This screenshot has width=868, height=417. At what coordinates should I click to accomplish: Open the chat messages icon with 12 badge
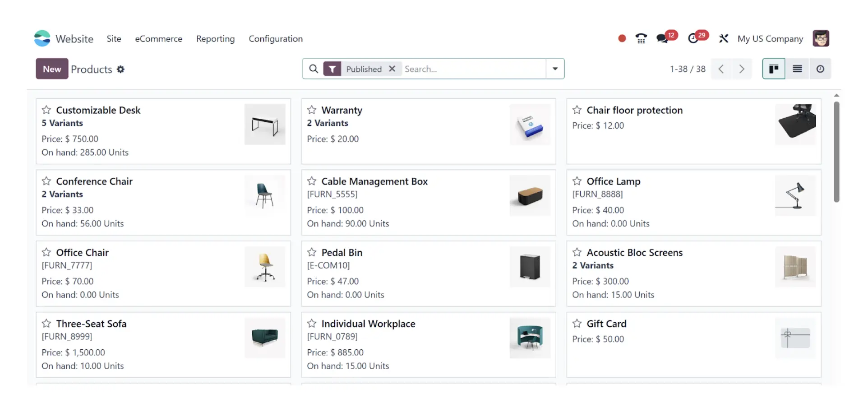point(663,39)
